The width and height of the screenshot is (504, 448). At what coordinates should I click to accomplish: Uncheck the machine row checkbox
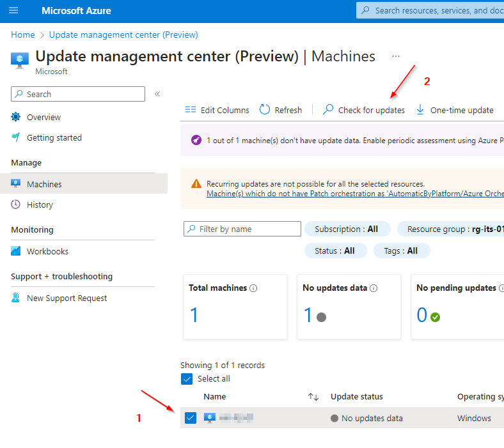click(x=191, y=418)
